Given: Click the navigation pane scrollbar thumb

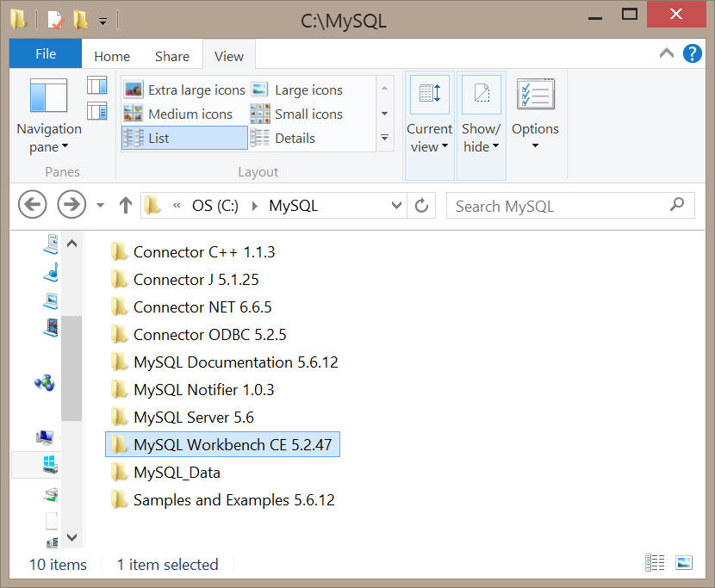Looking at the screenshot, I should (71, 368).
